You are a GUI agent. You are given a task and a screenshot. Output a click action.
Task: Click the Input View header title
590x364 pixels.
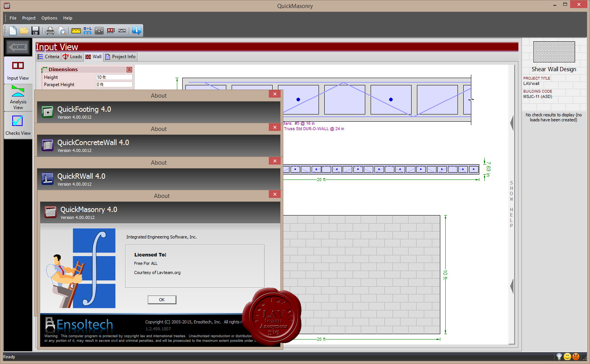point(57,47)
